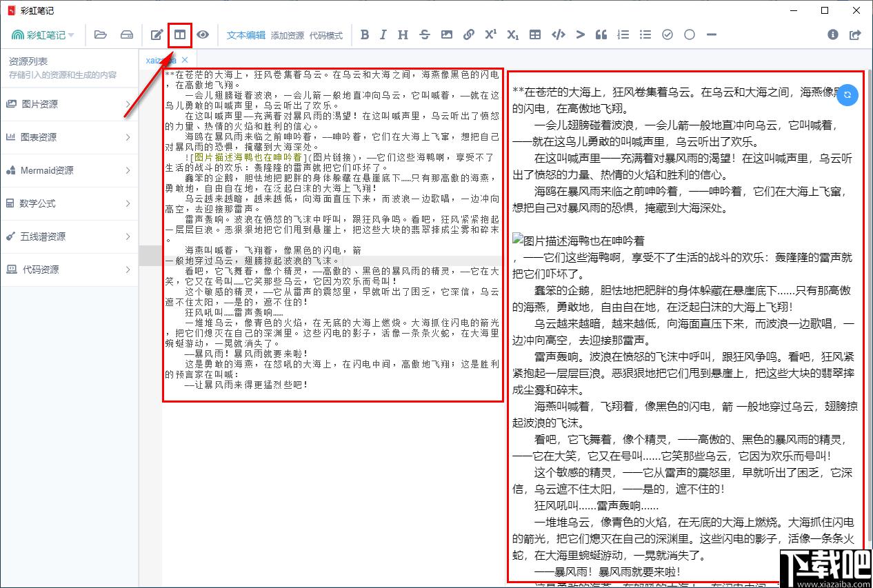Apply italic formatting
The image size is (873, 588).
[383, 34]
